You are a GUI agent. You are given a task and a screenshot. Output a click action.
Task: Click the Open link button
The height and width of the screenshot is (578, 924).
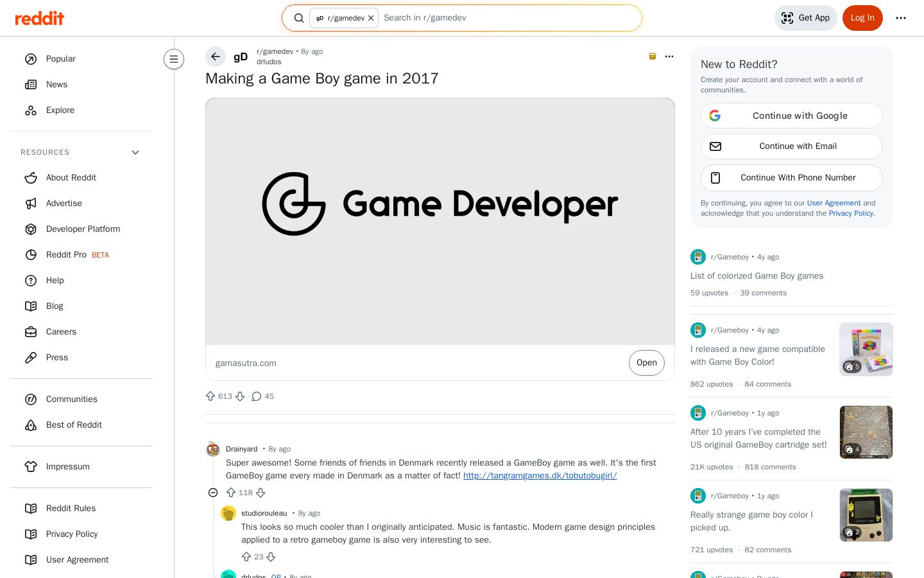coord(647,363)
